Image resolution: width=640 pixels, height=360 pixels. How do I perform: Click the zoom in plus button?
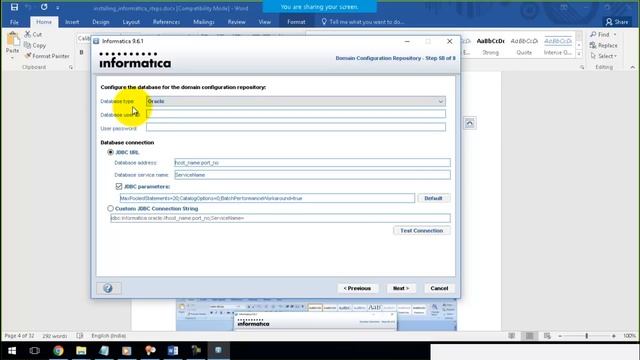click(613, 336)
